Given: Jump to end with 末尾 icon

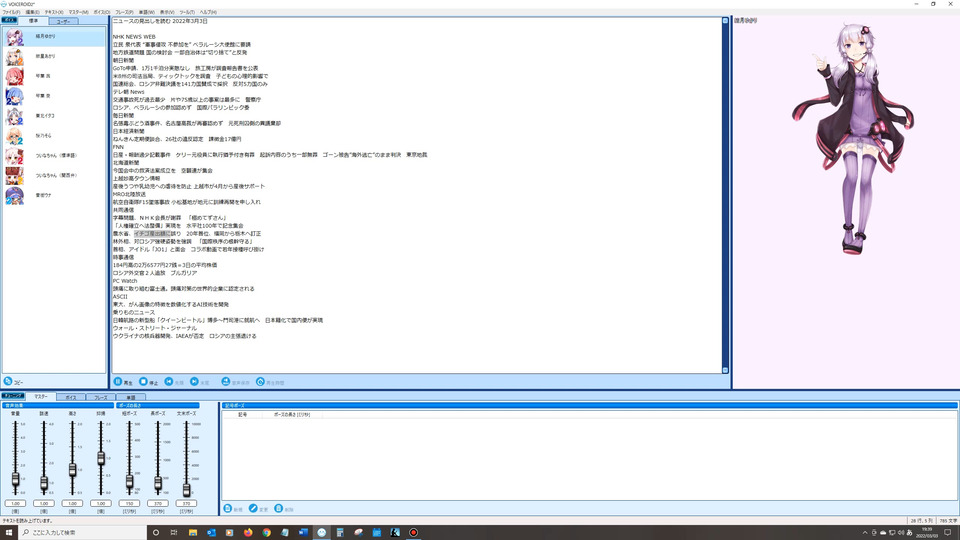Looking at the screenshot, I should tap(194, 381).
